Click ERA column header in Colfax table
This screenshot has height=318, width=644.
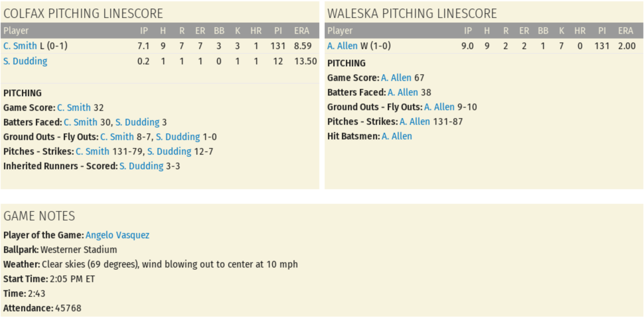click(x=301, y=31)
